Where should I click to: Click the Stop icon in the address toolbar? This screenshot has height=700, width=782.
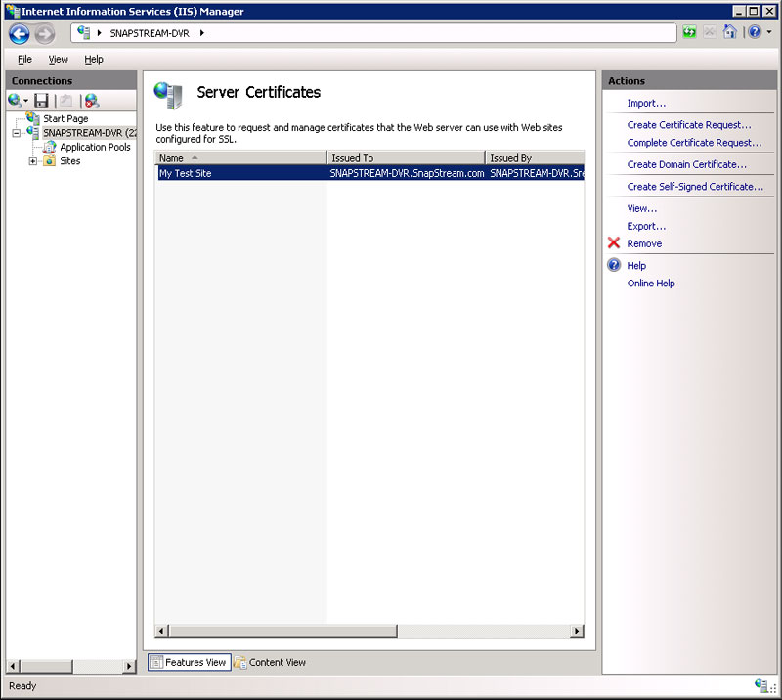709,32
